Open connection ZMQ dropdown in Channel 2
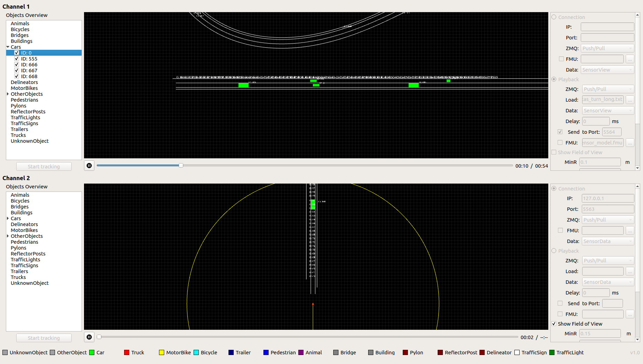The height and width of the screenshot is (364, 643). [x=608, y=220]
